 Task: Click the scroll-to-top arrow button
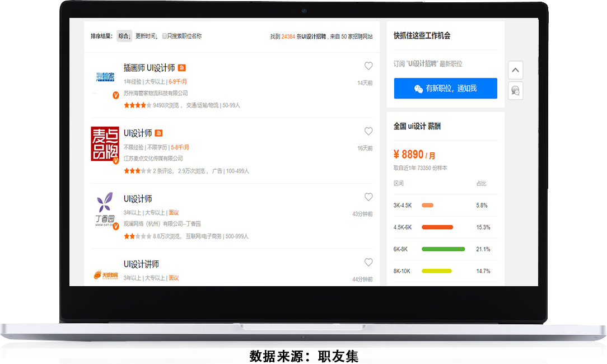(x=515, y=71)
